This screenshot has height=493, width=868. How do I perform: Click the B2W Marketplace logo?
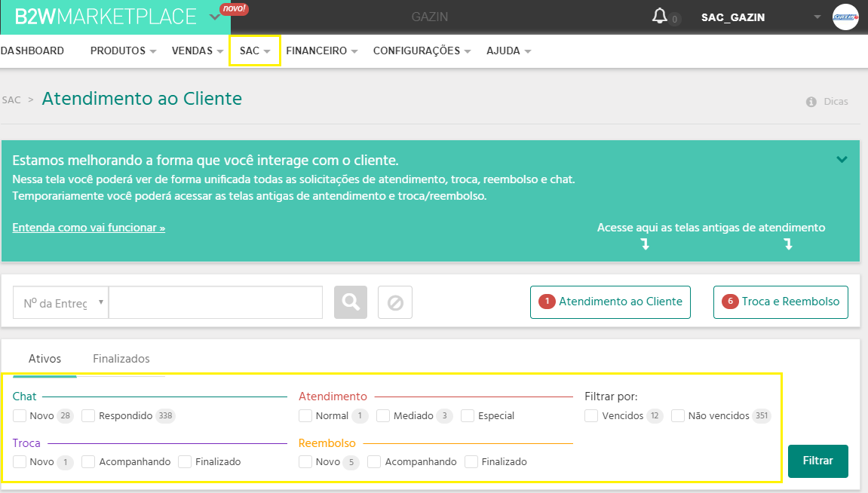pyautogui.click(x=106, y=17)
